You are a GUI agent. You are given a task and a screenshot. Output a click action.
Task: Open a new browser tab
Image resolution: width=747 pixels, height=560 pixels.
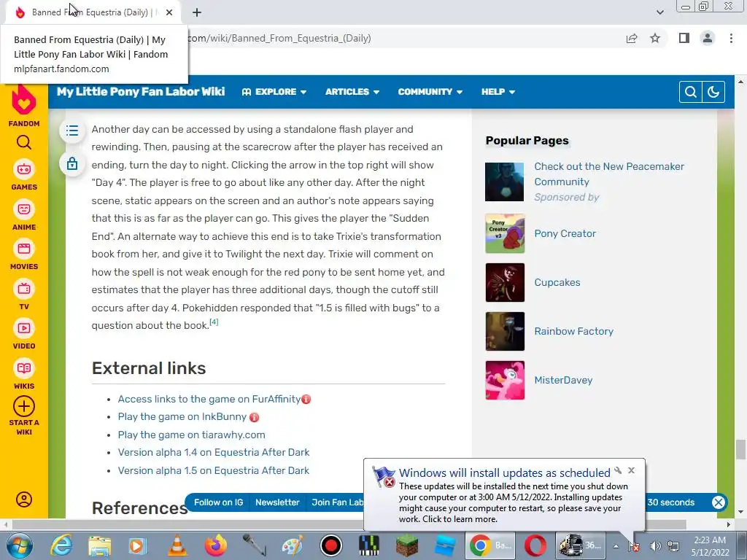click(197, 12)
